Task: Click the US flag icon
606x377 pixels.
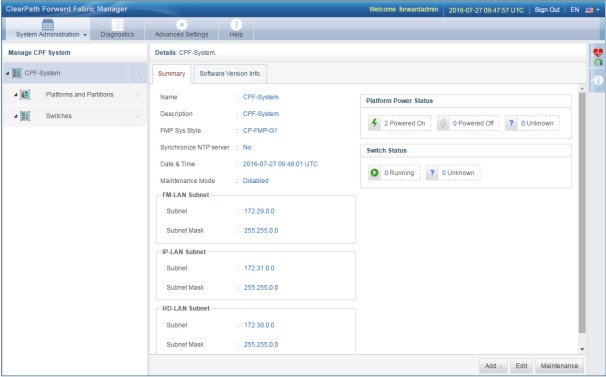Action: 589,10
